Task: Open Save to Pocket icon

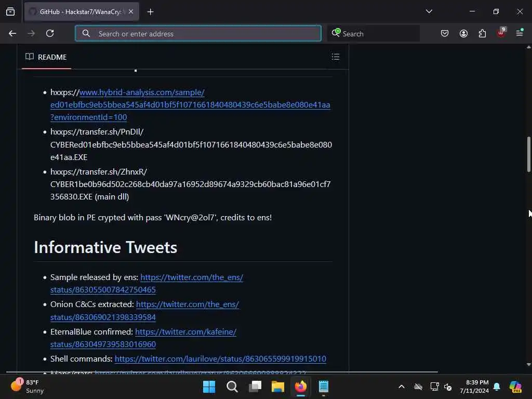Action: pos(445,33)
